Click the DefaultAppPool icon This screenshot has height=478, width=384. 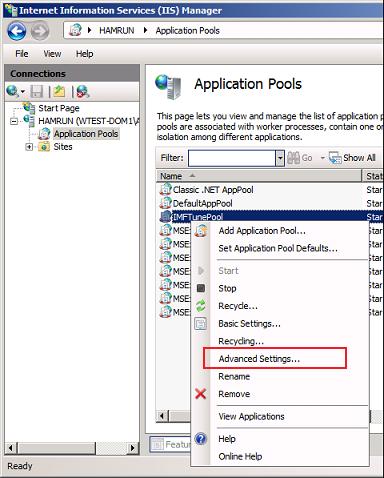[x=166, y=203]
